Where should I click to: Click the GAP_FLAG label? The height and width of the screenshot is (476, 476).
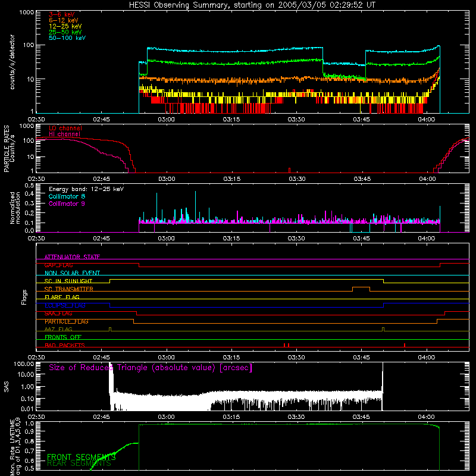[58, 265]
